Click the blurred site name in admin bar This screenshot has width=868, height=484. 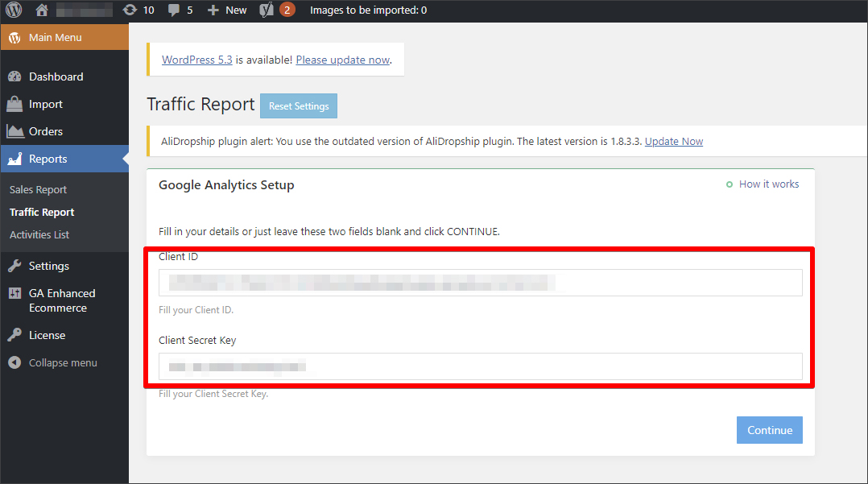point(84,10)
